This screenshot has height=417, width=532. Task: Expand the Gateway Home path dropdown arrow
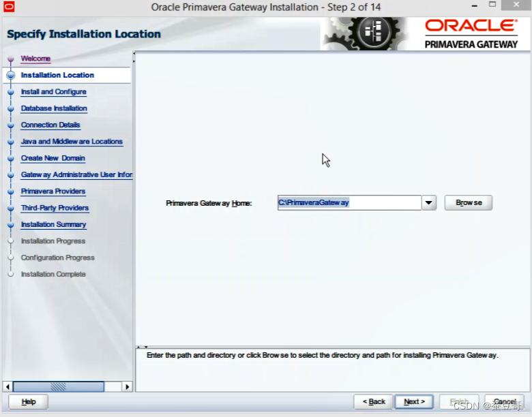[x=429, y=203]
